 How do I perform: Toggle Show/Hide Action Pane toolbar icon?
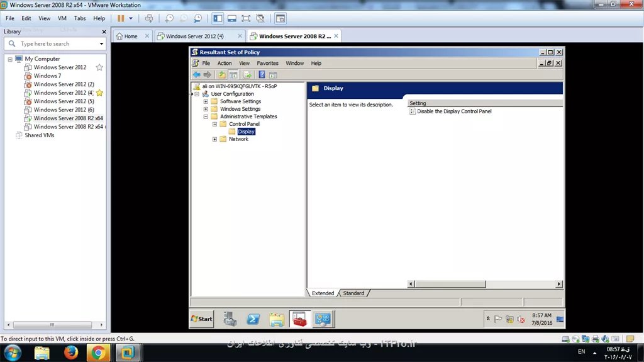click(x=273, y=74)
